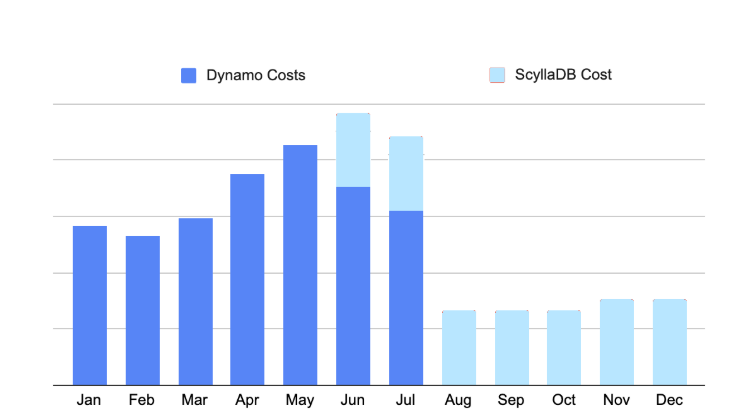Click the "Apr" axis label

pos(247,401)
